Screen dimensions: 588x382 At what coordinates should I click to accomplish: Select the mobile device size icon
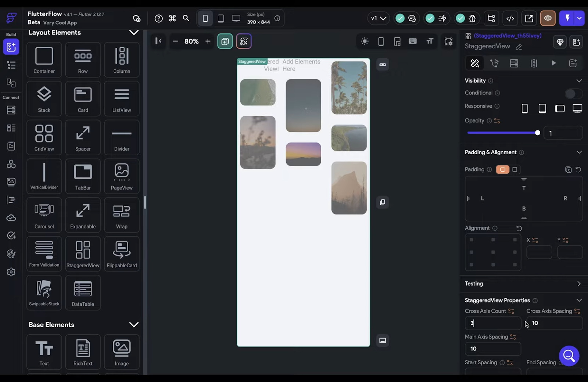(205, 18)
